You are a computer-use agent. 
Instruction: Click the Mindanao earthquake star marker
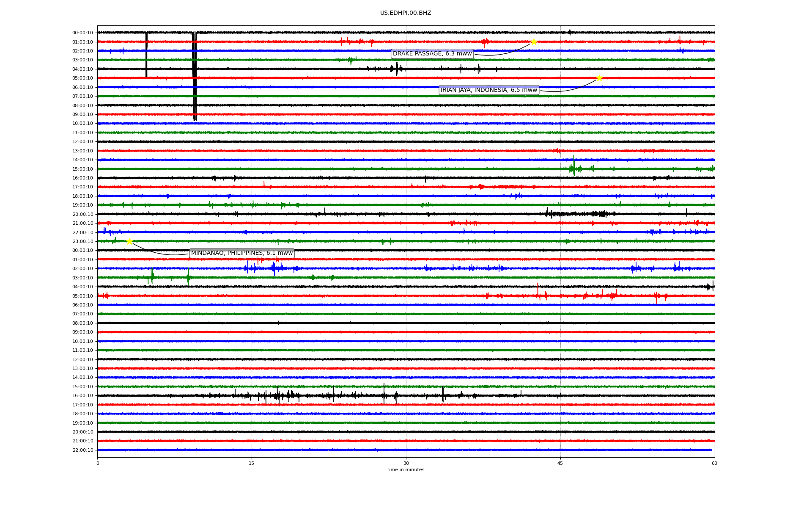[x=129, y=241]
